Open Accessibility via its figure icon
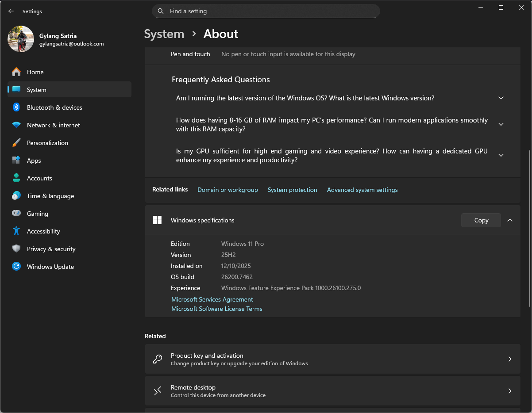532x413 pixels. click(16, 231)
